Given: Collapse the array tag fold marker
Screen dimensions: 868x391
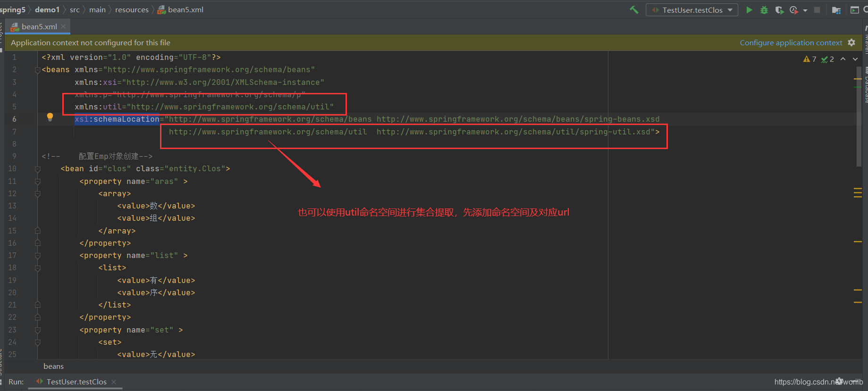Looking at the screenshot, I should point(37,194).
